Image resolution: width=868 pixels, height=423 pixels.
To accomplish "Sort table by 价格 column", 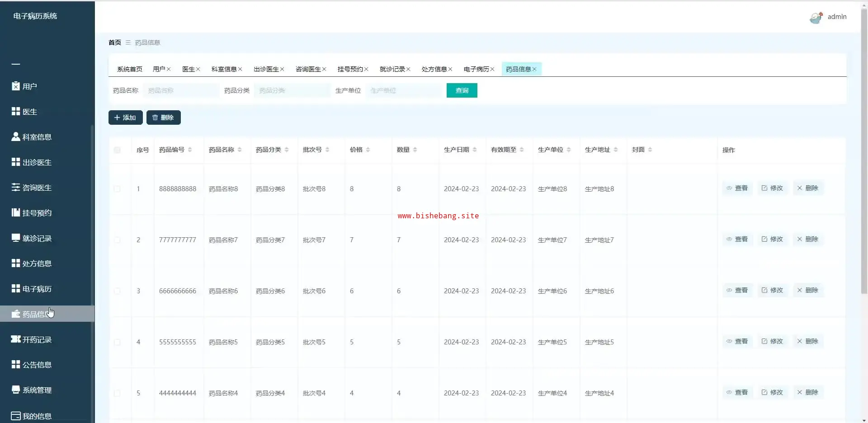I will [x=368, y=150].
